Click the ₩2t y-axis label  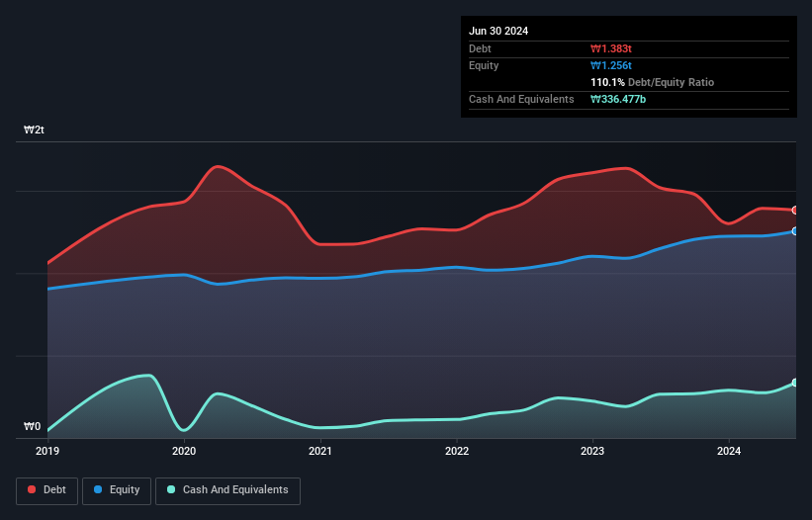(x=35, y=130)
